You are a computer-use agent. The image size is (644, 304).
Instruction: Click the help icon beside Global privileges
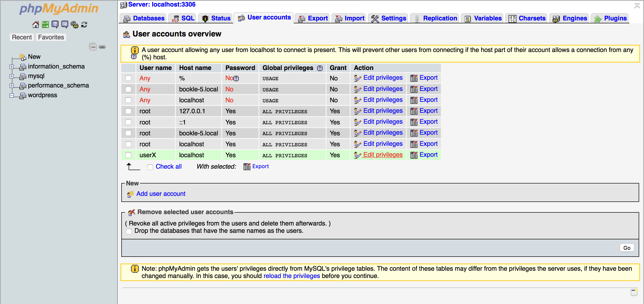pos(320,68)
